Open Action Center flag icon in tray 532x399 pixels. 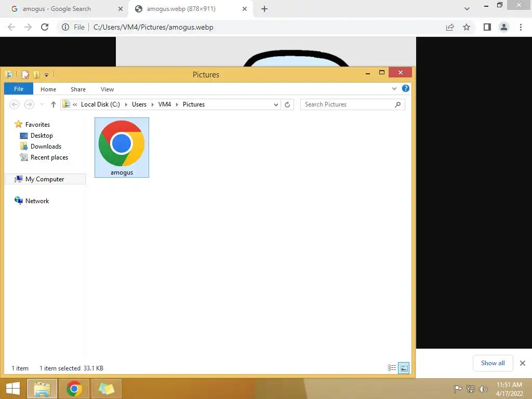coord(458,389)
